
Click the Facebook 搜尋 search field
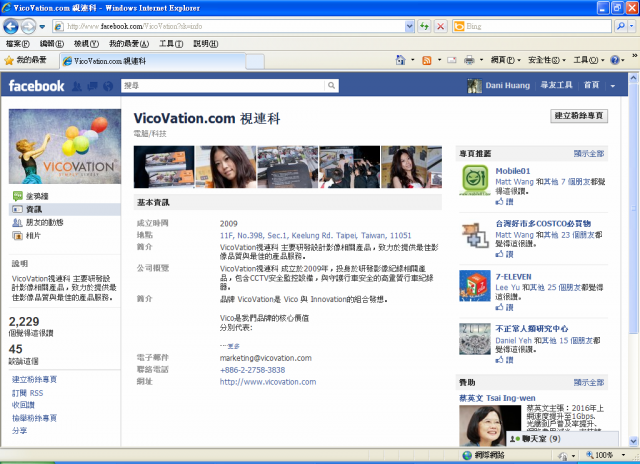pyautogui.click(x=222, y=86)
